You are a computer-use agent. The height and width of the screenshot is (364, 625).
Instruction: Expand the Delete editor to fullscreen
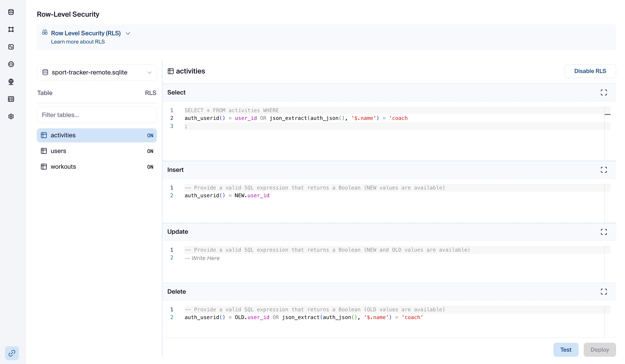[604, 291]
